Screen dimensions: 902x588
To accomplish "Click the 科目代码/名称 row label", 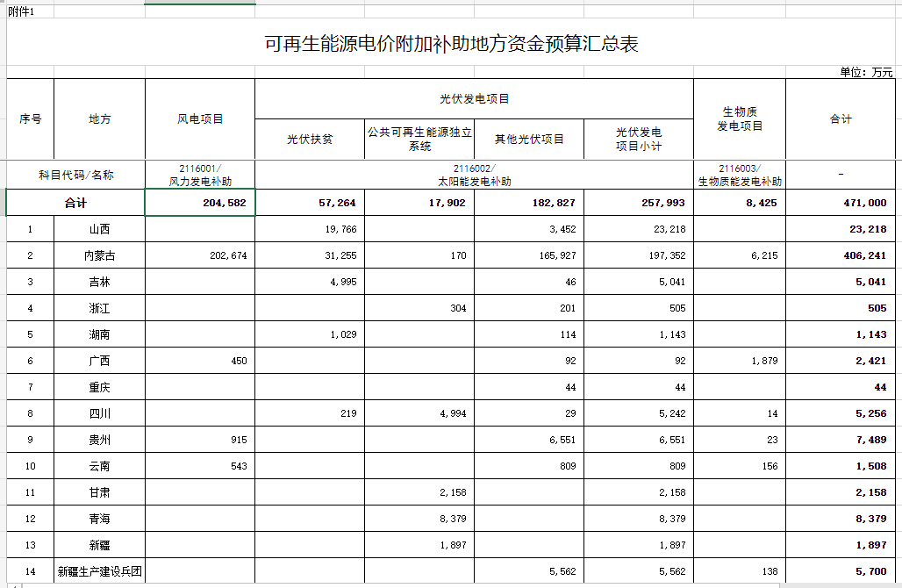I will (77, 176).
